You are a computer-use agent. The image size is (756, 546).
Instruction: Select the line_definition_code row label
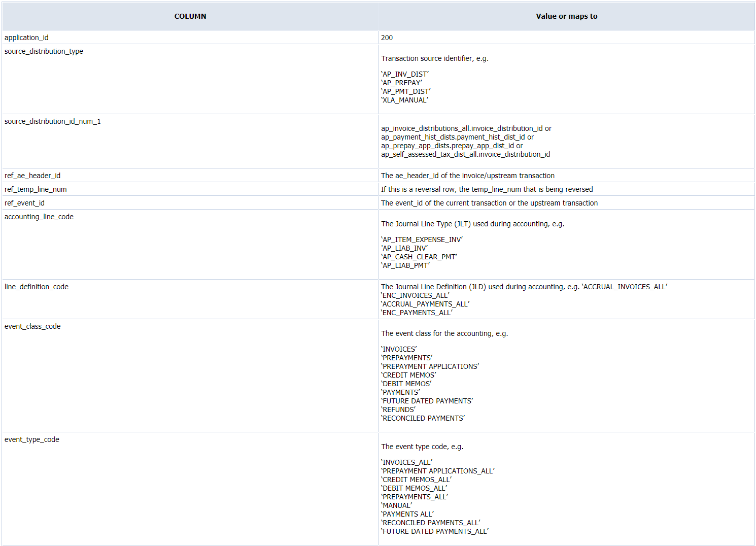click(36, 286)
